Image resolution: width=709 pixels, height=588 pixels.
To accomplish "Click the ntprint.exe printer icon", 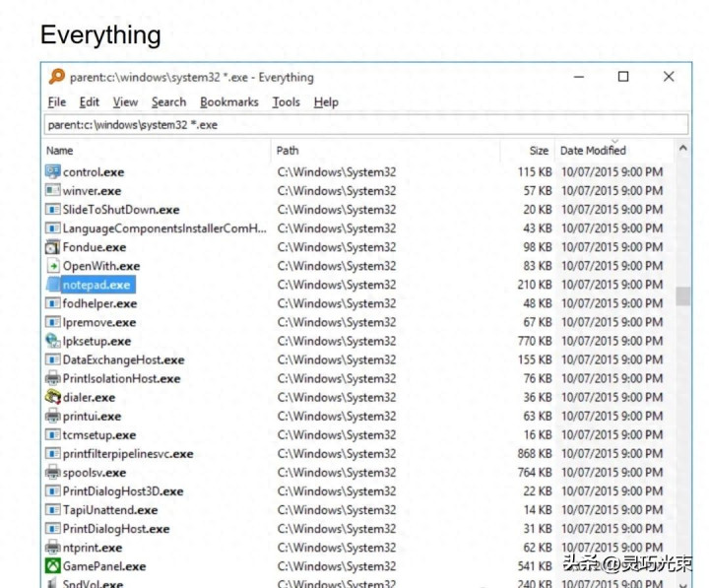I will 53,548.
